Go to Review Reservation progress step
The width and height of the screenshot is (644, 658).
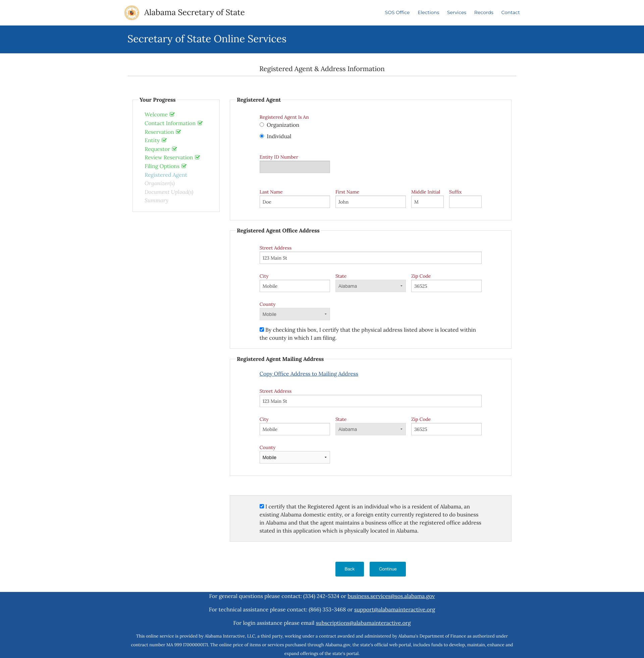[x=168, y=158]
